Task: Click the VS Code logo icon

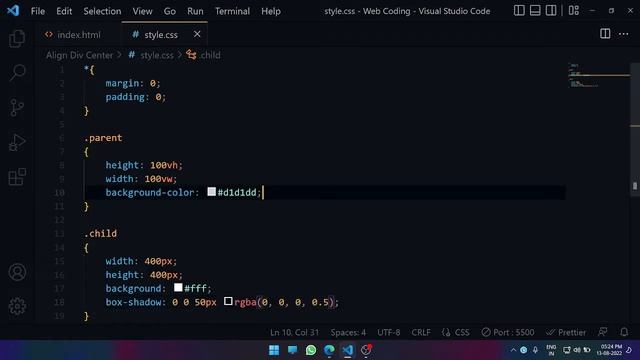Action: (13, 11)
